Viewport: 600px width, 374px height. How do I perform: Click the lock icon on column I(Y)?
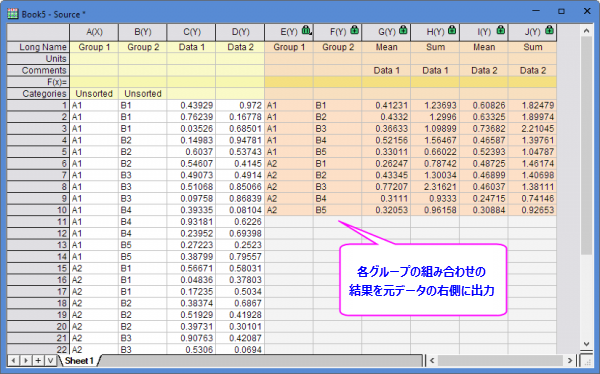tap(501, 30)
